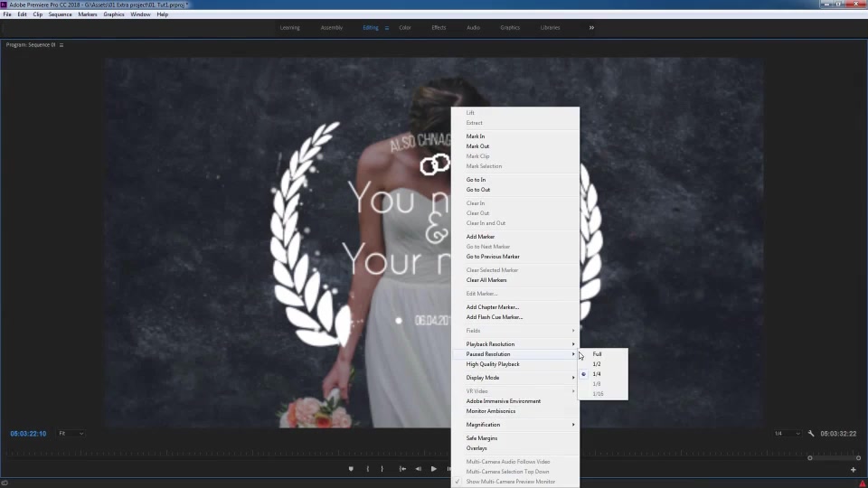Click the Add Marker icon in transport controls
This screenshot has width=868, height=488.
352,469
